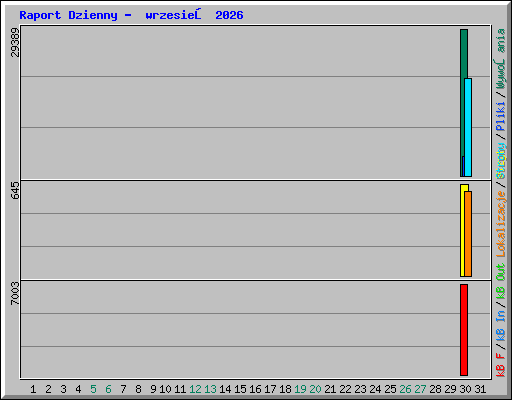Click day 31 on the x-axis
This screenshot has height=400, width=512.
[480, 389]
